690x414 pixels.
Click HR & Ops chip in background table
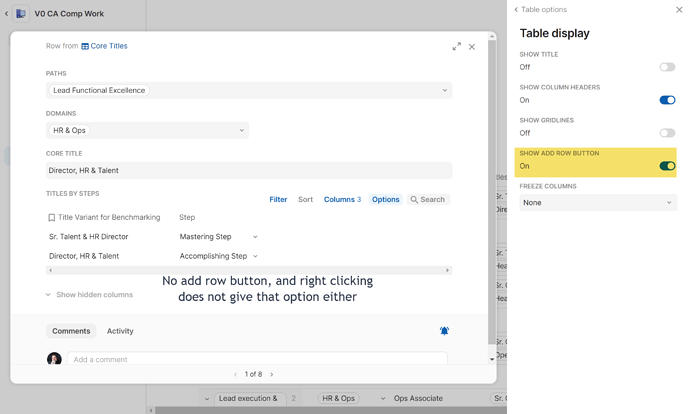coord(338,399)
